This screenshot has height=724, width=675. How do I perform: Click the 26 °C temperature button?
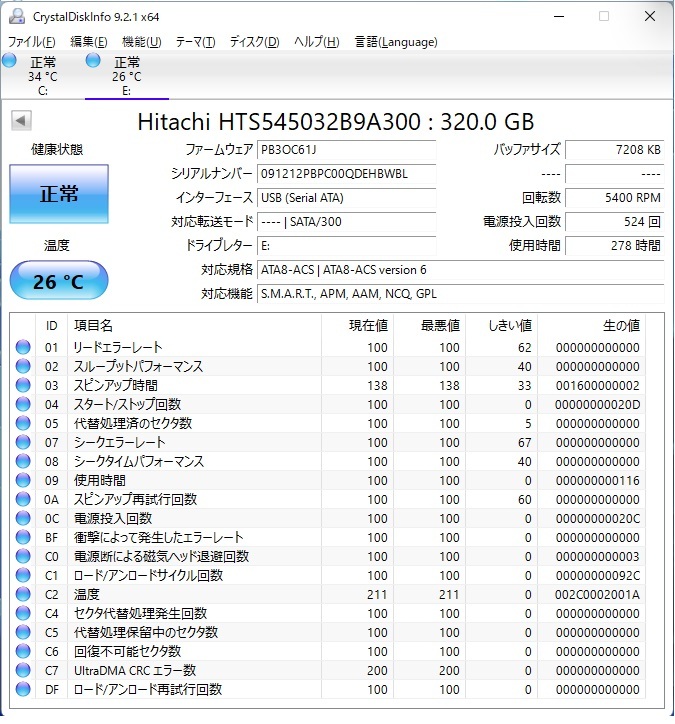click(59, 280)
